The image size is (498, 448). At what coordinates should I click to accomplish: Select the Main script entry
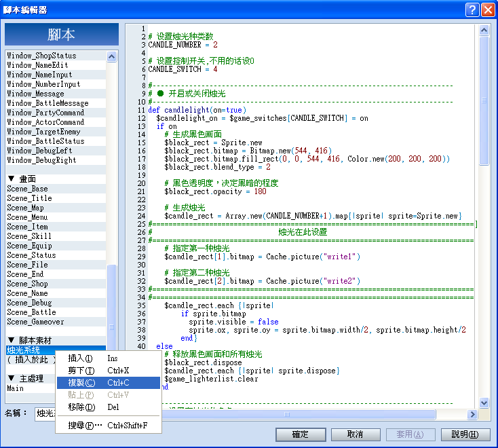pyautogui.click(x=31, y=388)
